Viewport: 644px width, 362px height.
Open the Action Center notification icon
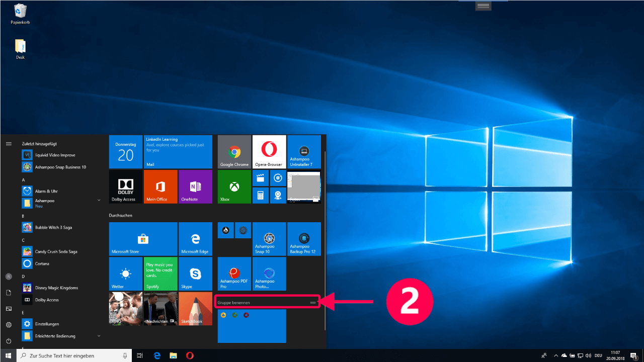pos(634,355)
